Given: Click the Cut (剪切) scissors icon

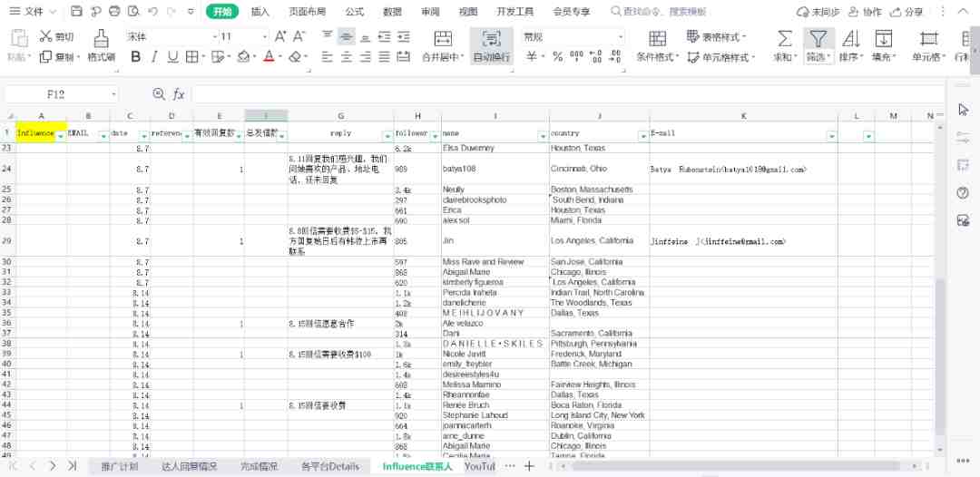Looking at the screenshot, I should (x=46, y=37).
